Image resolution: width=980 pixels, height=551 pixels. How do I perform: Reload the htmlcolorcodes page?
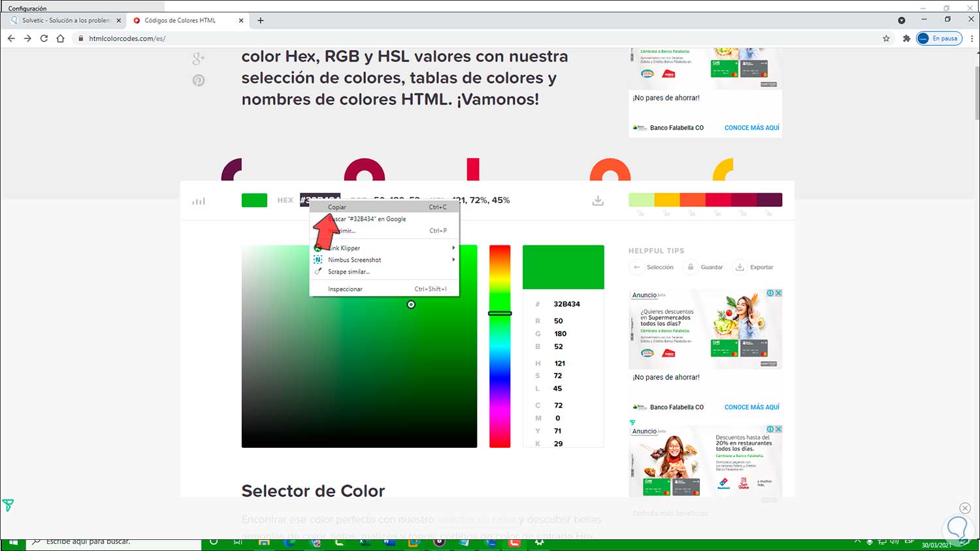(44, 39)
